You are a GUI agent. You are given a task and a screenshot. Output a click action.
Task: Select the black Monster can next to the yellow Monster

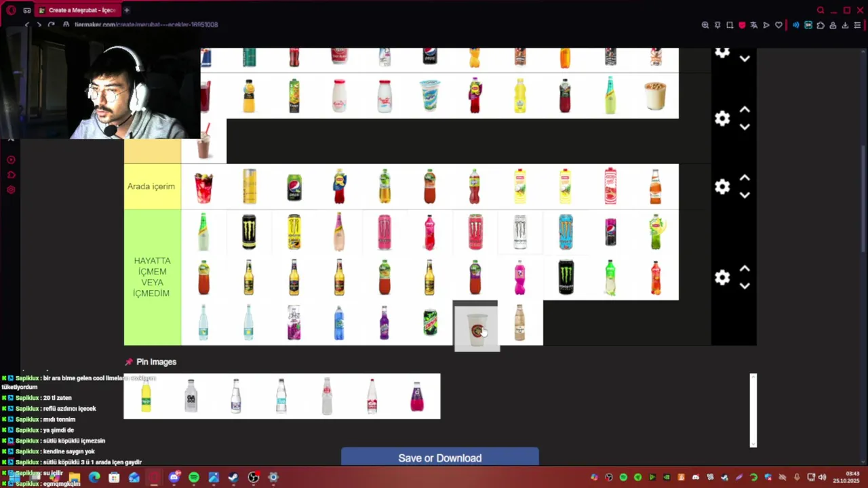(249, 232)
